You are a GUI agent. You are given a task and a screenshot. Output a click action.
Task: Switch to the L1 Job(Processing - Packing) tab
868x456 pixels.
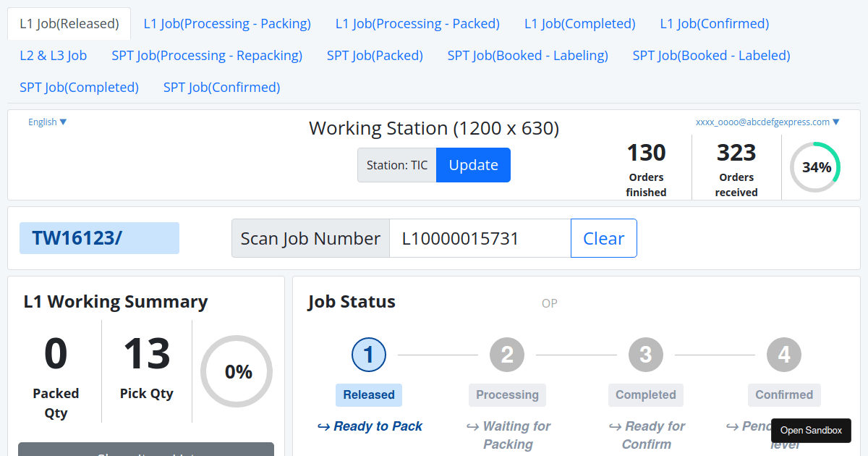point(227,23)
